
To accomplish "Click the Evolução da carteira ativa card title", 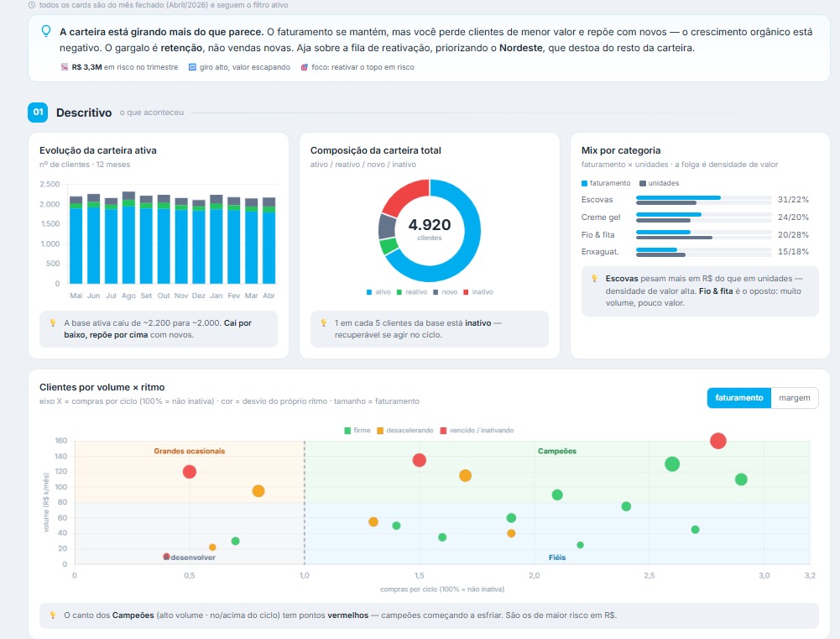I will (98, 150).
